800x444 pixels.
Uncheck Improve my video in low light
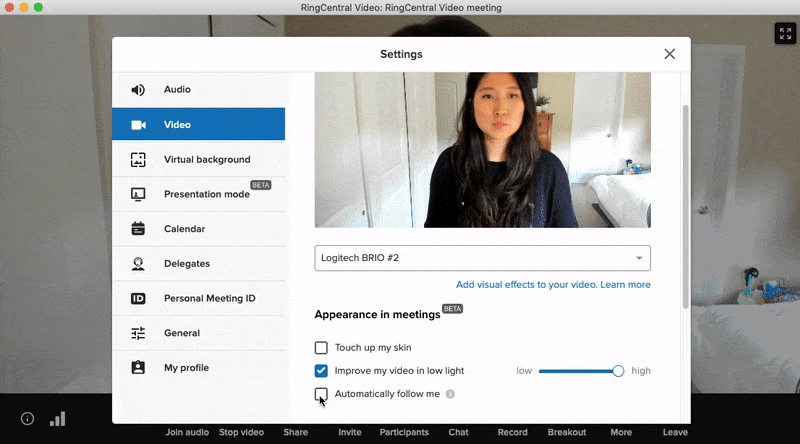[321, 371]
